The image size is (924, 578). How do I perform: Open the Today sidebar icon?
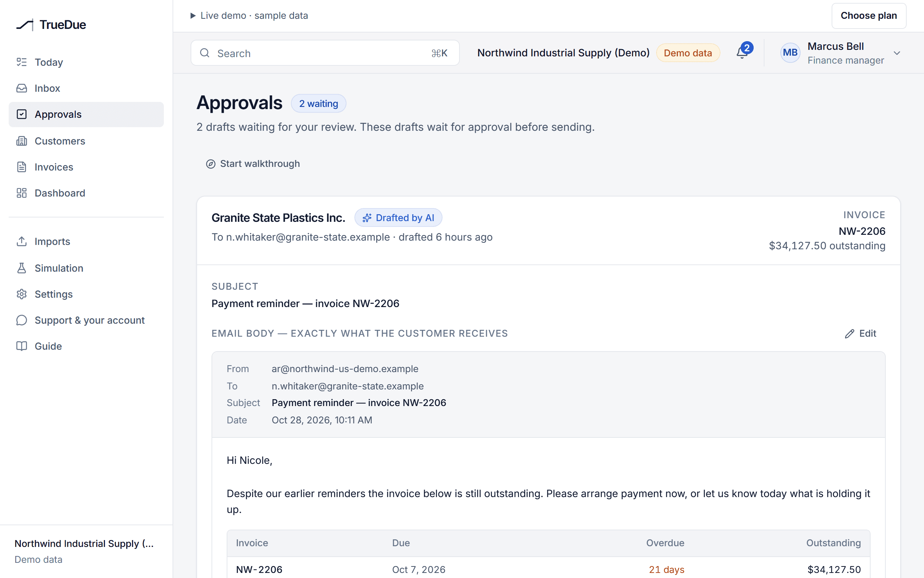22,62
